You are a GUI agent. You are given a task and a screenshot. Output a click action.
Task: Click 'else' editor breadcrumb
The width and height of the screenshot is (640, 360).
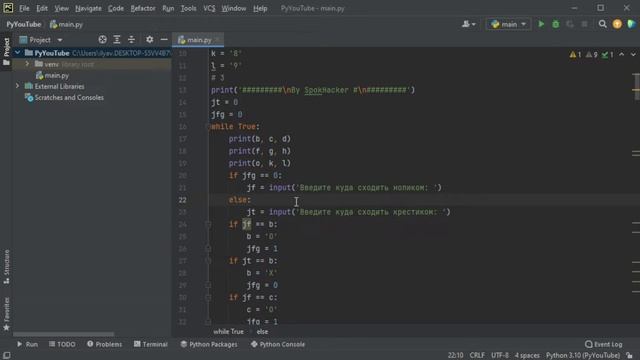[x=262, y=331]
